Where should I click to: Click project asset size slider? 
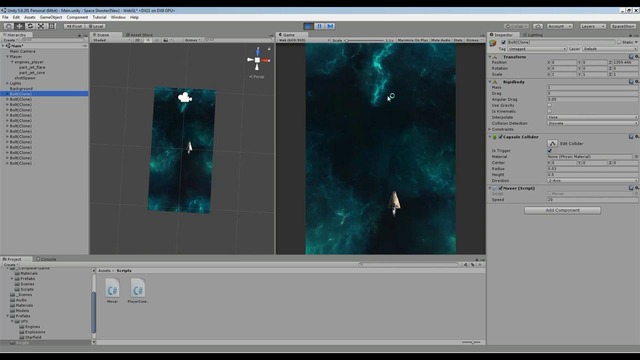(471, 342)
